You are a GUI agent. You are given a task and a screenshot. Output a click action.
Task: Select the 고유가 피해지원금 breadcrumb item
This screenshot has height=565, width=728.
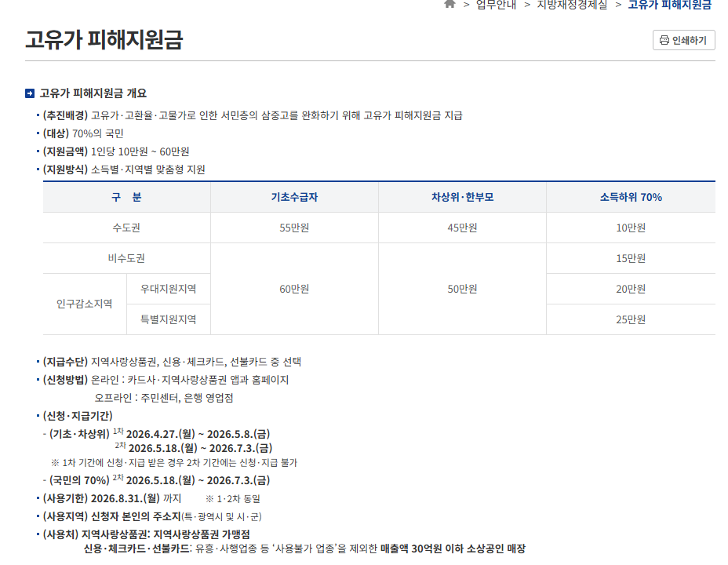pos(669,5)
